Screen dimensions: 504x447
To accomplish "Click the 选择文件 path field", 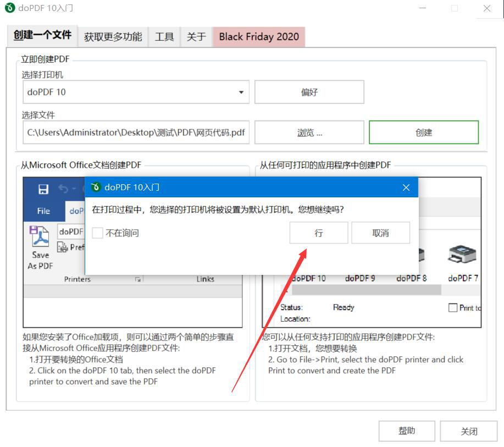I will click(x=136, y=133).
